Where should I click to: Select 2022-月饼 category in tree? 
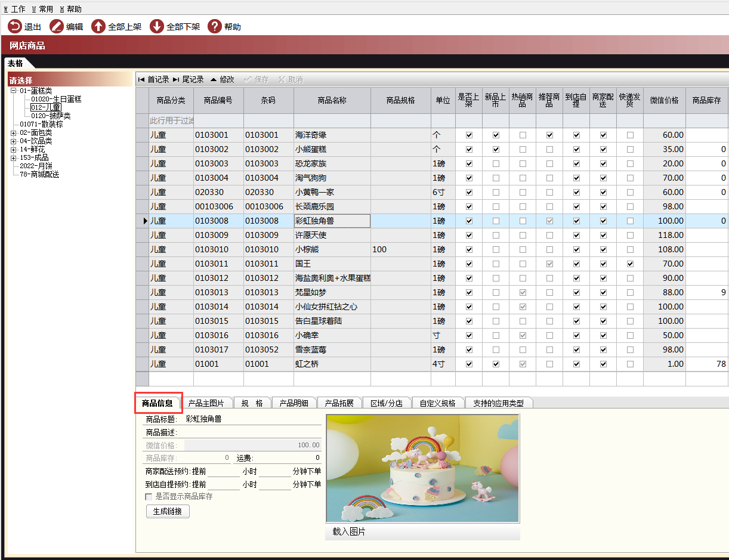pos(36,166)
